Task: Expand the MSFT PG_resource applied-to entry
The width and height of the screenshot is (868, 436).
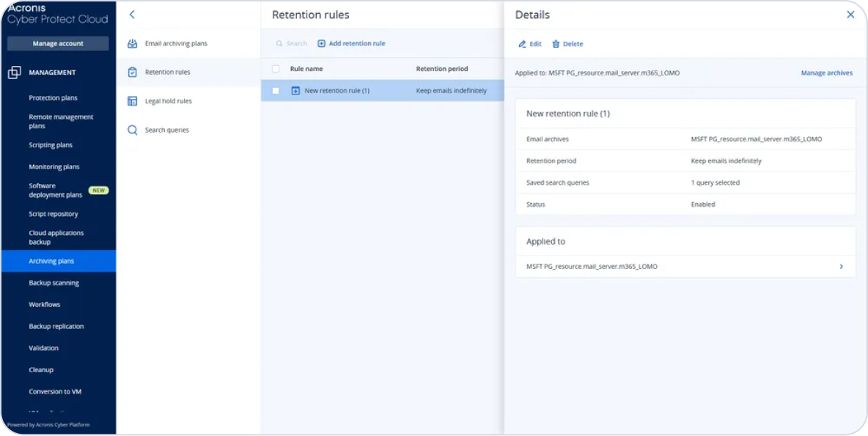Action: coord(841,267)
